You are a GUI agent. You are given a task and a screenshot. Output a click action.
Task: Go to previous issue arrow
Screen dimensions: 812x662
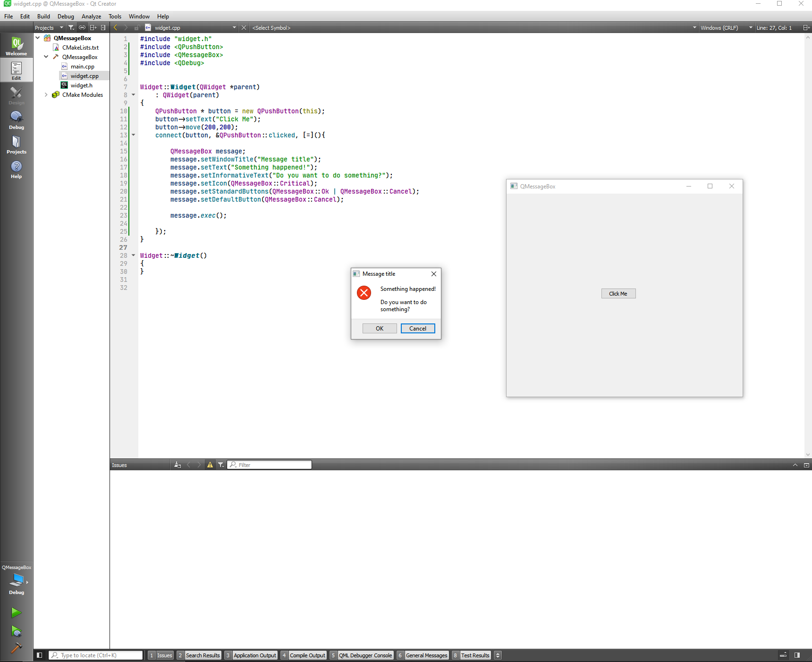pos(188,465)
